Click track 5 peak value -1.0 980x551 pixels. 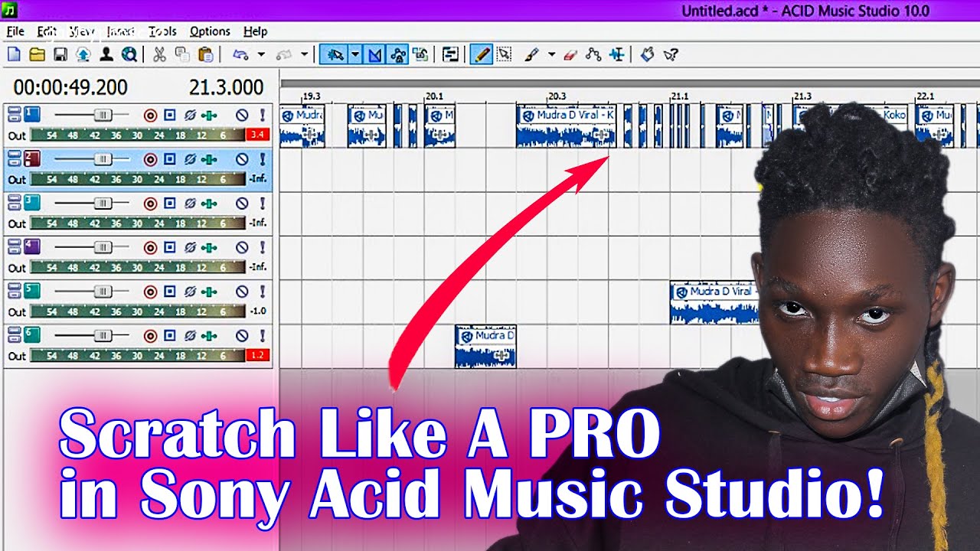point(257,311)
